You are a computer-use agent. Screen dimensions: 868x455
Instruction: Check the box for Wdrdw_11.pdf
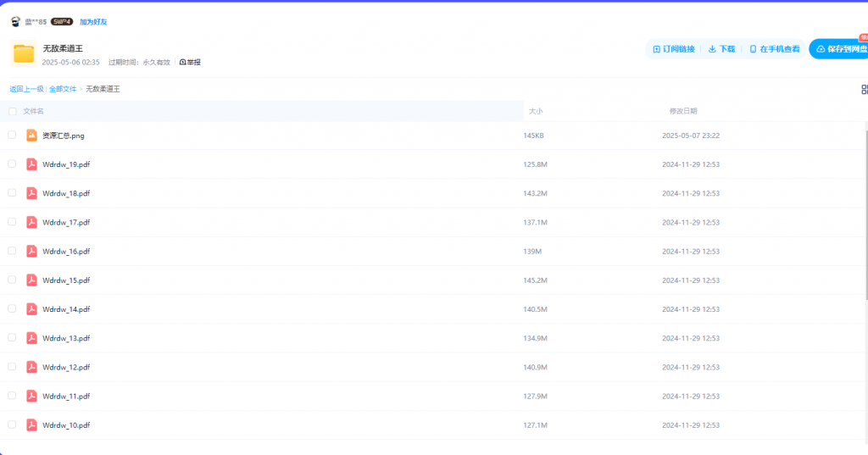pyautogui.click(x=12, y=395)
